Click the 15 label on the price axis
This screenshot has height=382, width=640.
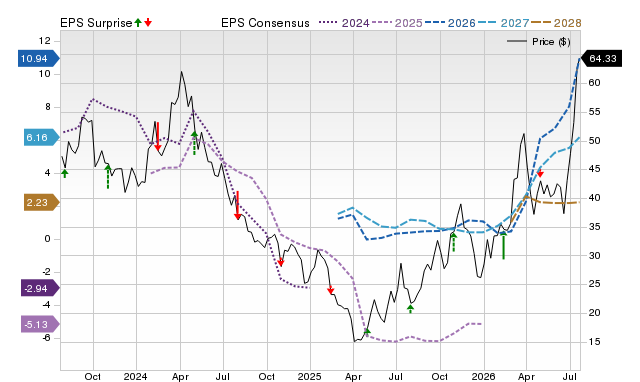coord(595,342)
